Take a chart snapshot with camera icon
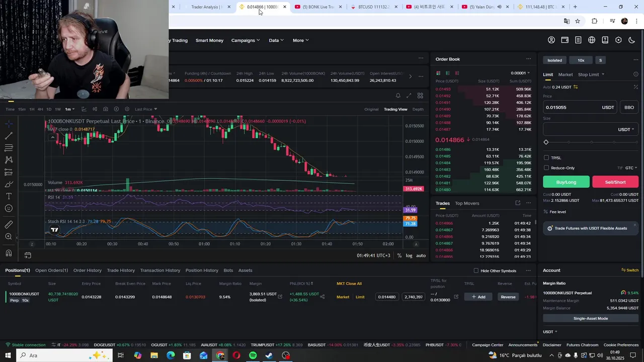This screenshot has width=644, height=362. [105, 109]
